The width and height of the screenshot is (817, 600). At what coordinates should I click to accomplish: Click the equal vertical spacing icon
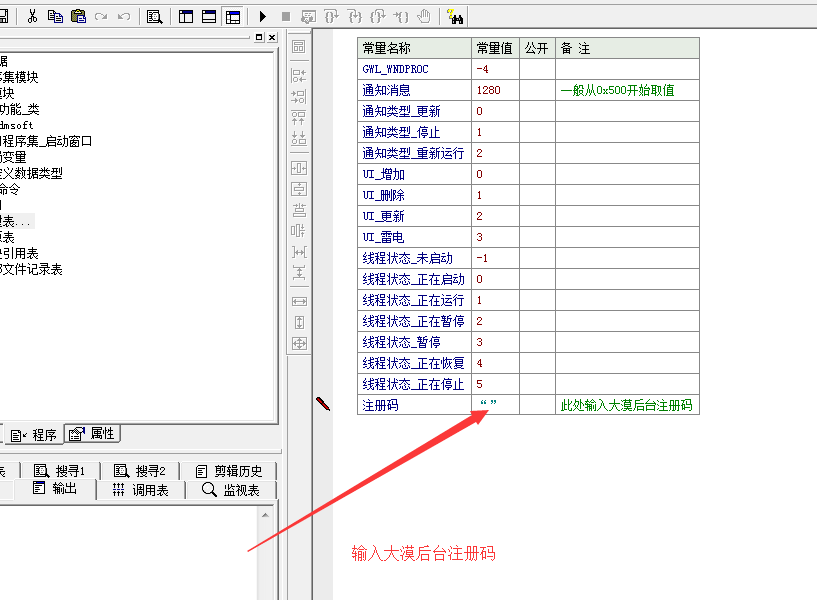coord(299,272)
